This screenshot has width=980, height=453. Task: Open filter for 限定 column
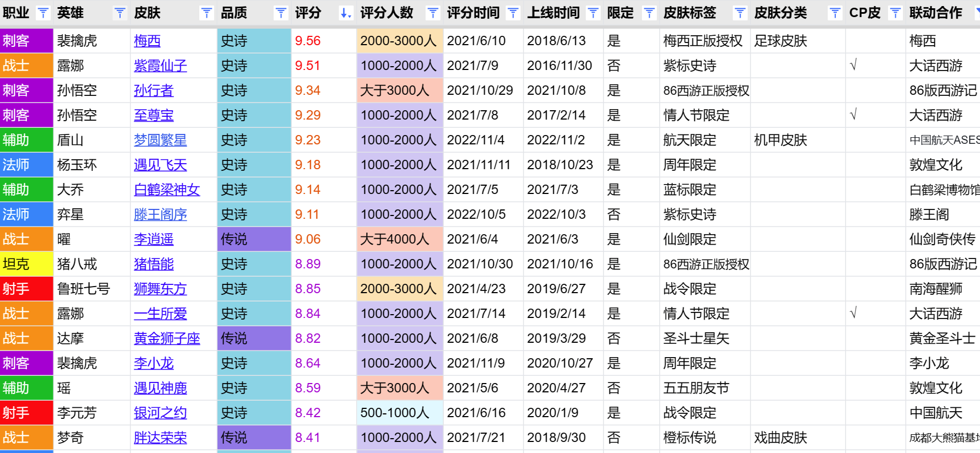click(x=649, y=13)
